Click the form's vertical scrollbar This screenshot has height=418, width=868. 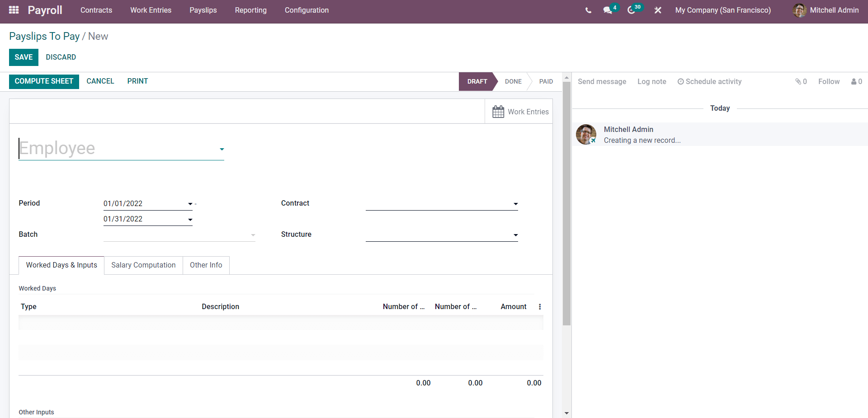pos(566,203)
